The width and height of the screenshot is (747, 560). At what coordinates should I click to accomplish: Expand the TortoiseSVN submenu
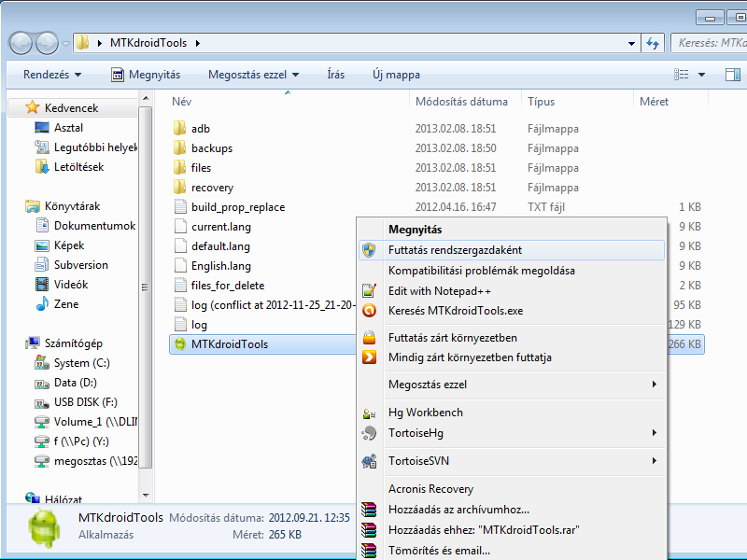(654, 461)
